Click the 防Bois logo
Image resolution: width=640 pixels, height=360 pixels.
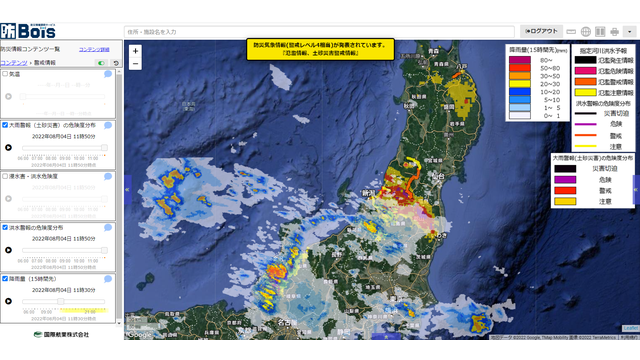pos(28,31)
